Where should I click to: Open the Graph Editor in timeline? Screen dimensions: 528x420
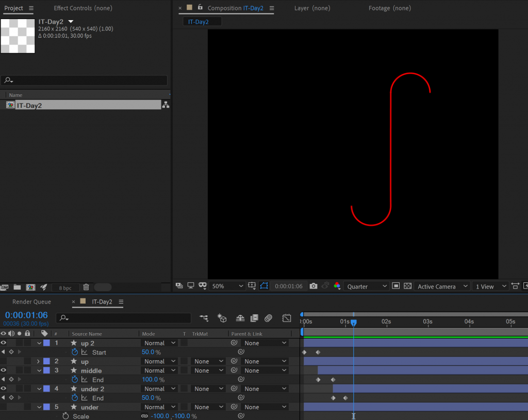click(x=287, y=318)
